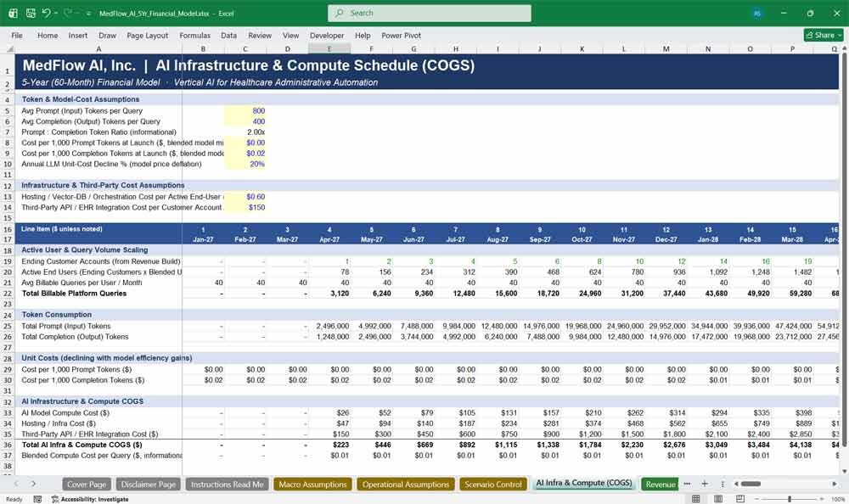Show more hidden sheet tabs ellipsis
This screenshot has width=849, height=504.
(687, 484)
